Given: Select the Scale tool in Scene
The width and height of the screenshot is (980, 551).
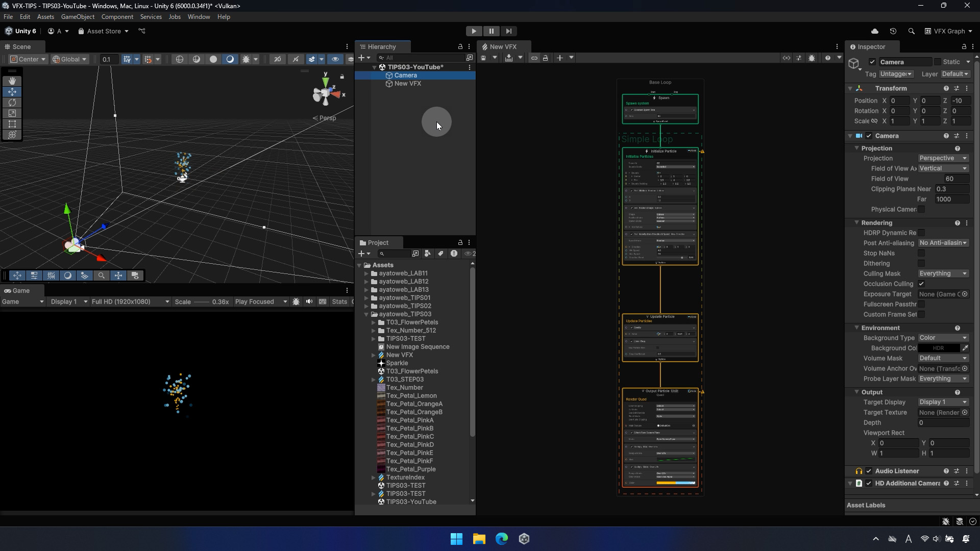Looking at the screenshot, I should click(x=12, y=113).
